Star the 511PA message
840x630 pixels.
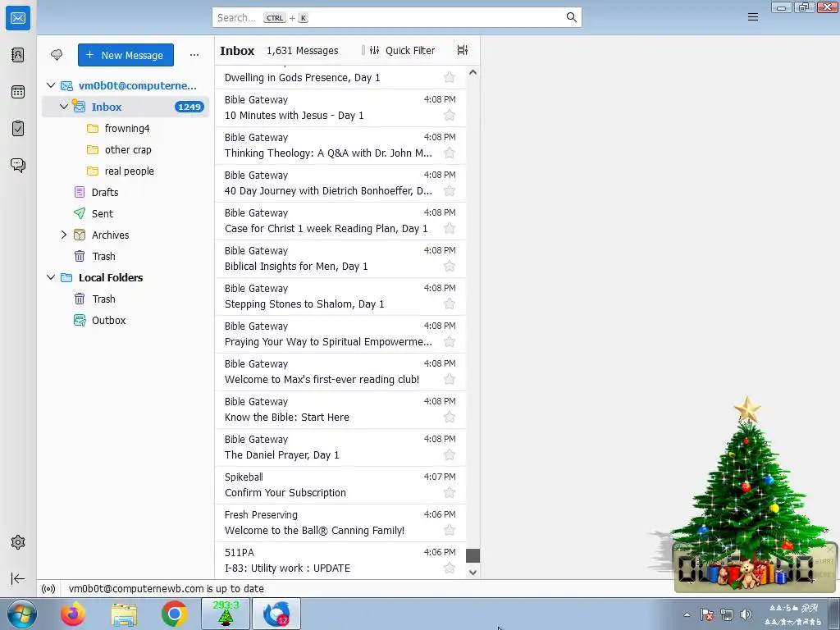[x=450, y=568]
